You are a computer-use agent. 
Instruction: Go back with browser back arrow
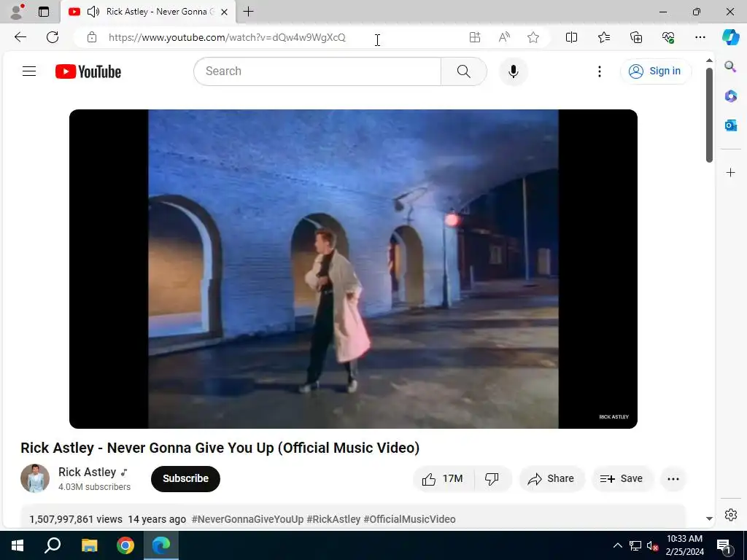pyautogui.click(x=20, y=37)
